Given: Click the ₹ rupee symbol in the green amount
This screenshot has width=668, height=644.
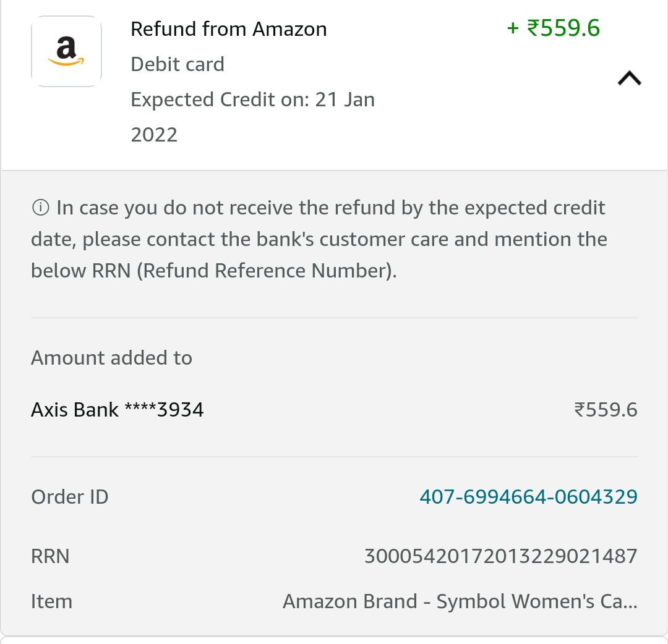Looking at the screenshot, I should pos(533,28).
